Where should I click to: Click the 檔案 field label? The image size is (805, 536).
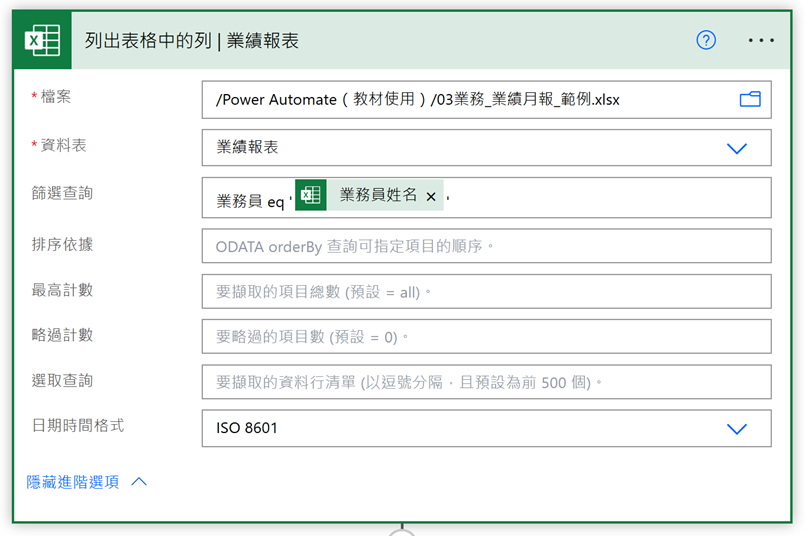[55, 97]
